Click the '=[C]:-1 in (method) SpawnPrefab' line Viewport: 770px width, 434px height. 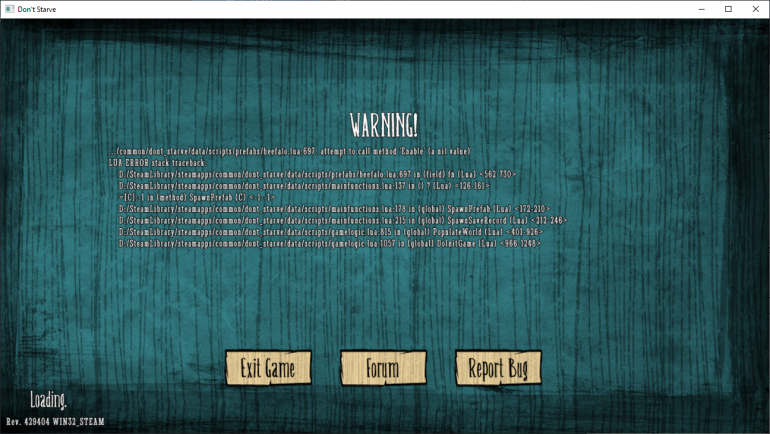click(x=197, y=197)
